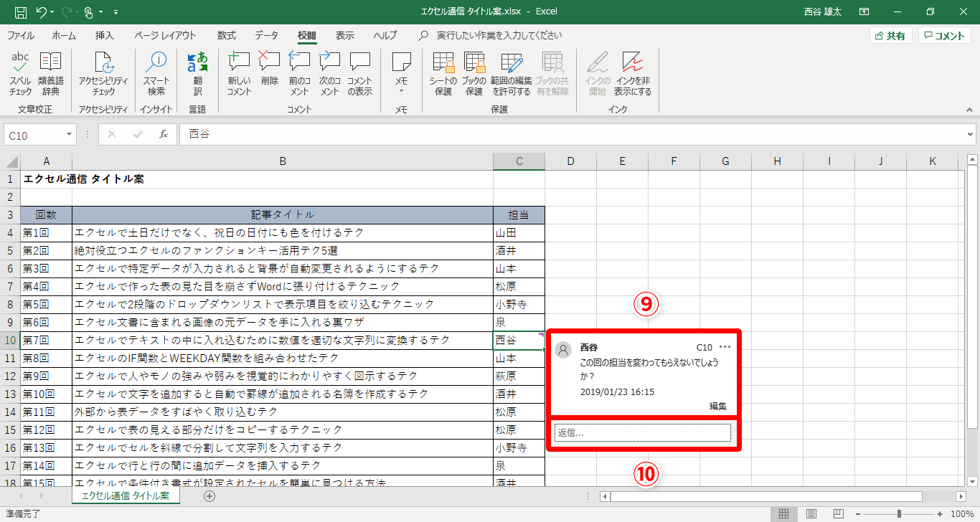
Task: Switch to Page Break Preview view
Action: tap(837, 514)
